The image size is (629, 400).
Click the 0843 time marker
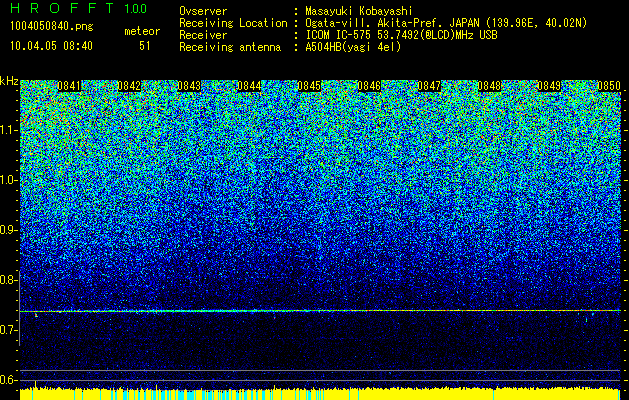coord(189,86)
